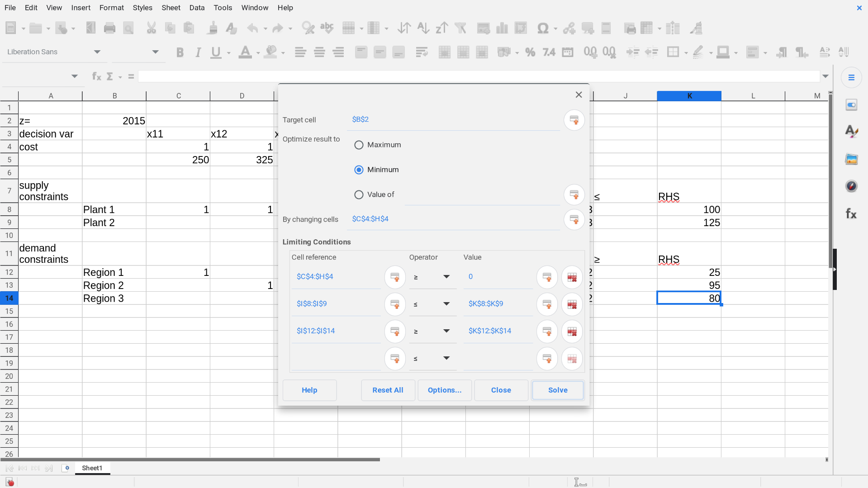Screen dimensions: 868x488
Task: Click the Format as Percent icon
Action: click(530, 52)
